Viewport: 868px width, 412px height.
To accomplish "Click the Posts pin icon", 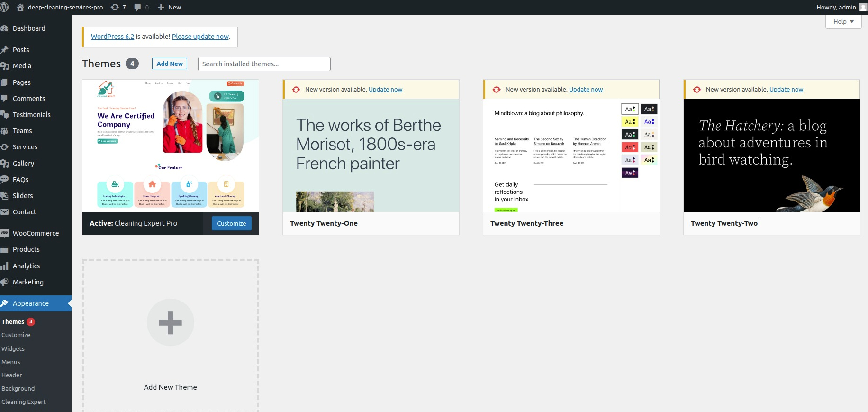I will pos(4,50).
